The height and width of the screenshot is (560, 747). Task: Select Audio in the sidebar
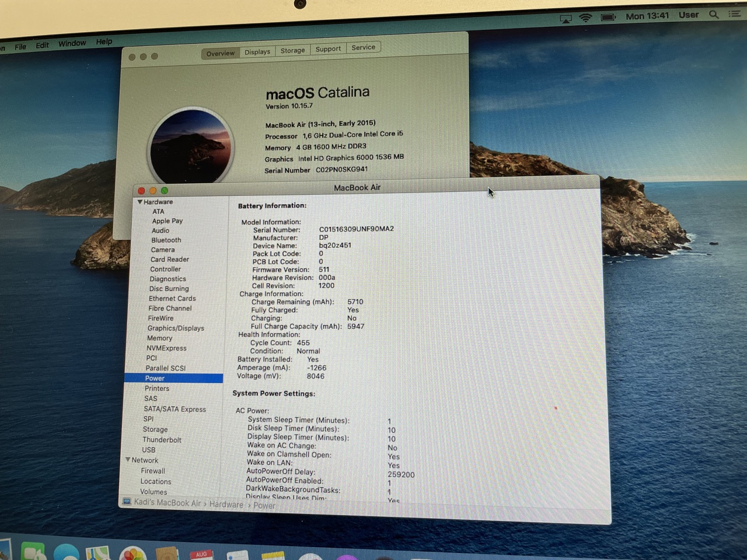(160, 230)
